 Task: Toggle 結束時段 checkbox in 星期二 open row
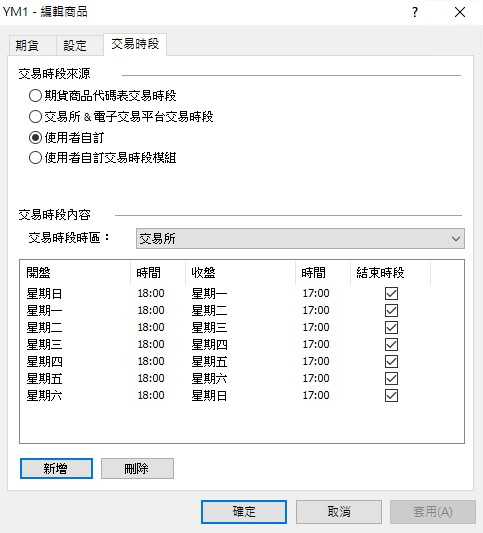click(x=391, y=327)
